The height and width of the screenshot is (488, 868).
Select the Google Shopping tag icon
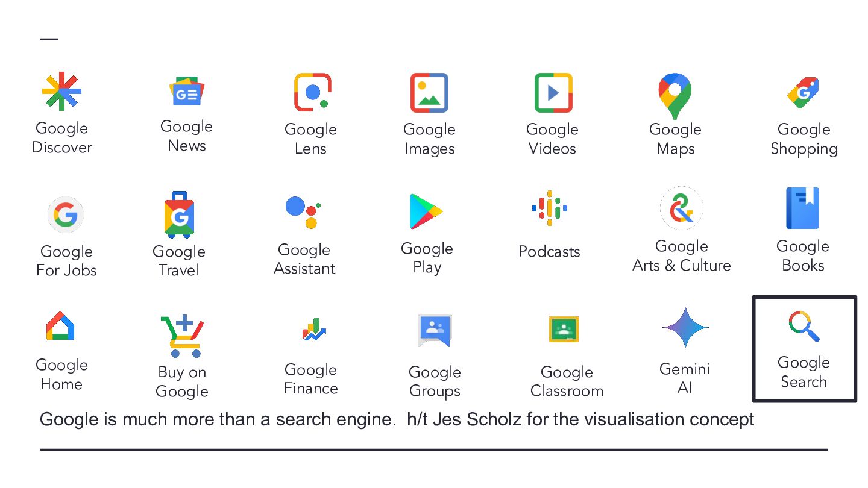(804, 93)
